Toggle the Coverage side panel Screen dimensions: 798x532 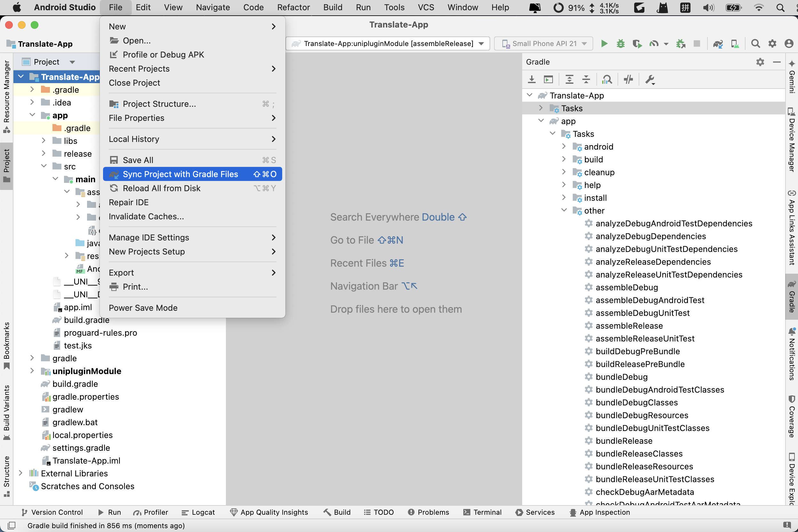point(792,417)
